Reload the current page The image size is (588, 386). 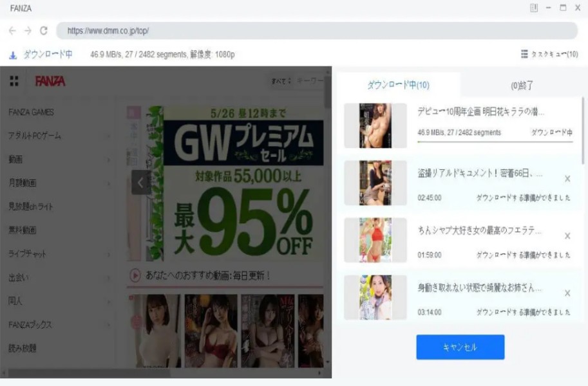click(x=44, y=30)
